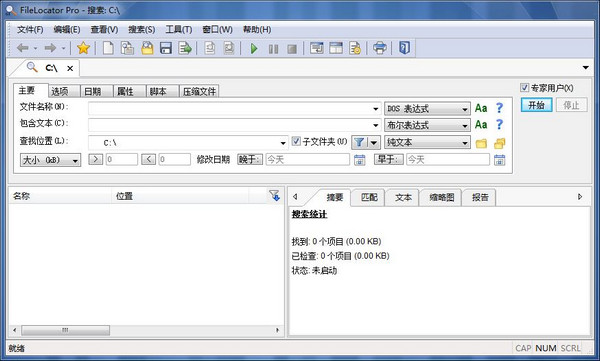
Task: Expand the search location C:\ dropdown
Action: pyautogui.click(x=283, y=143)
